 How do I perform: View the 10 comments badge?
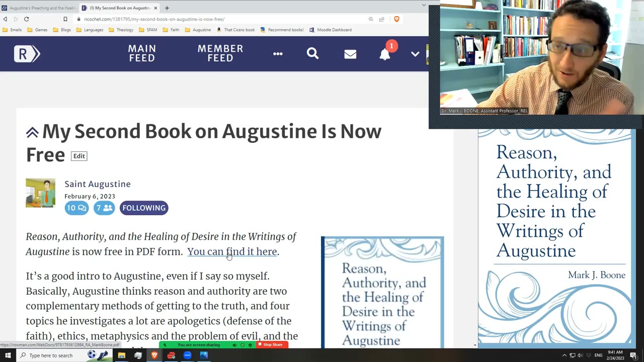[76, 208]
